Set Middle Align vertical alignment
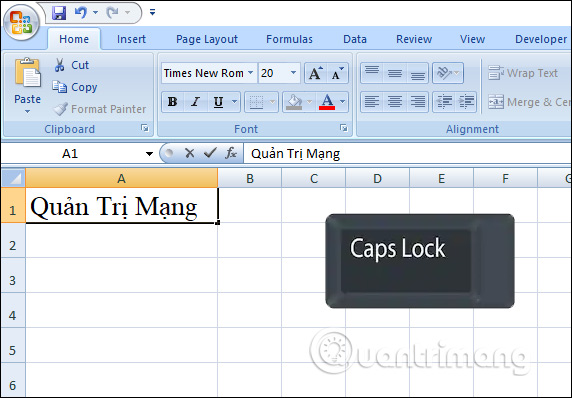 click(x=395, y=73)
